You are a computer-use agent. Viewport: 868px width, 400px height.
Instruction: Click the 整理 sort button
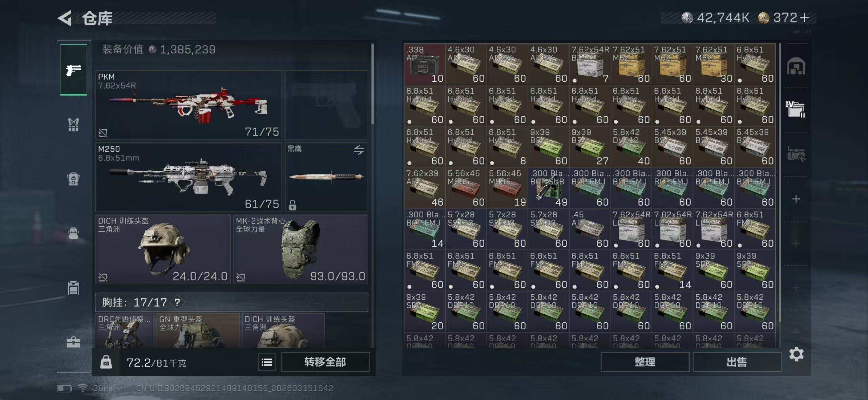[x=645, y=362]
